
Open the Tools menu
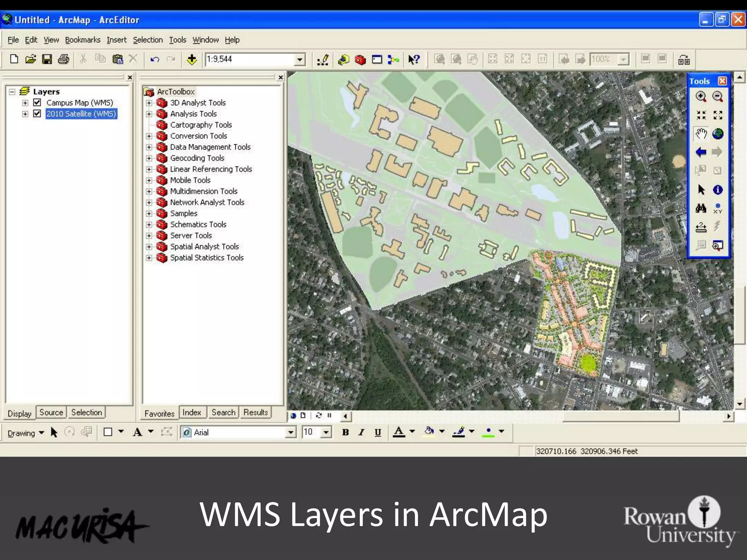(178, 40)
